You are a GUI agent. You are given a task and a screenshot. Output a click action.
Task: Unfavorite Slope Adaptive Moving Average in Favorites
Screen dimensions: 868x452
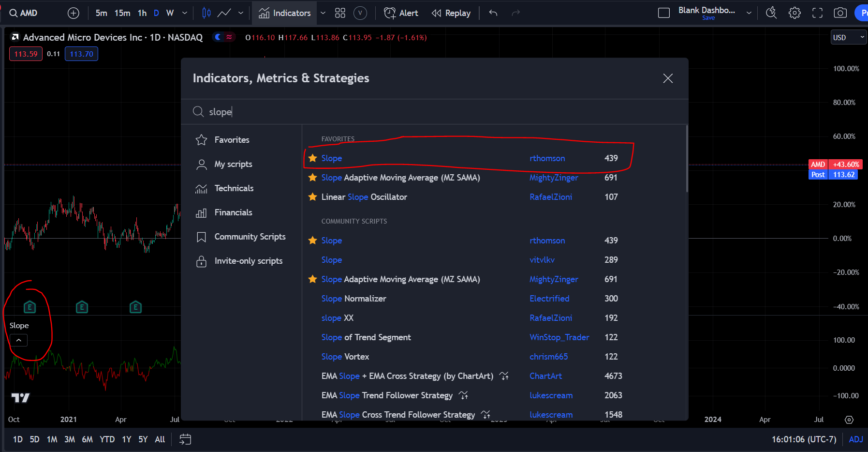[313, 178]
